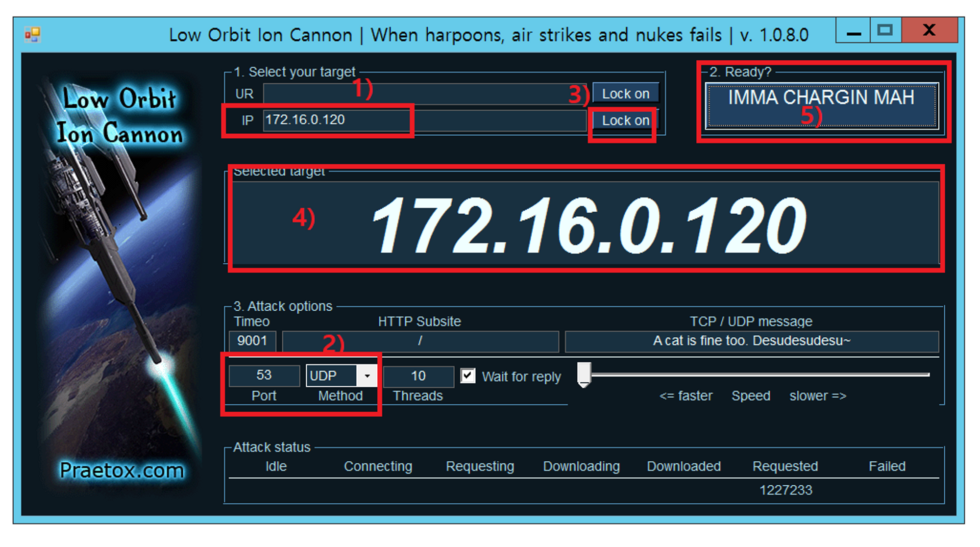Click the URL target input field
980x547 pixels.
(x=425, y=94)
